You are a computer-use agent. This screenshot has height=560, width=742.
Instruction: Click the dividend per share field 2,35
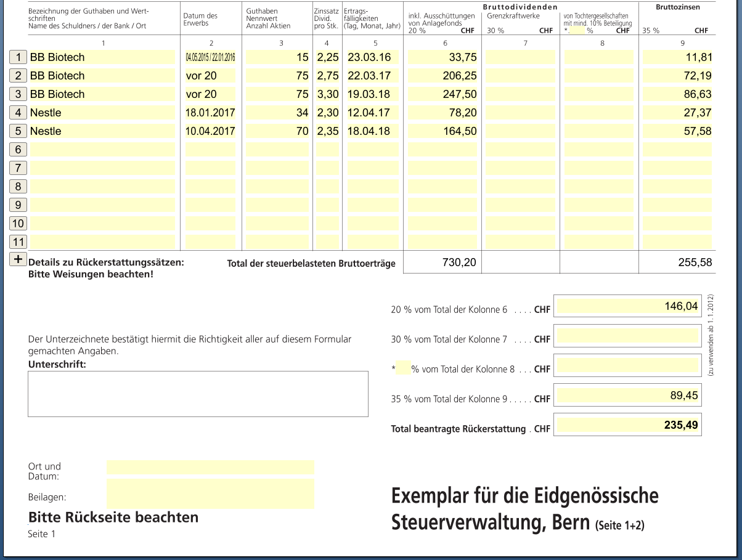click(x=328, y=131)
